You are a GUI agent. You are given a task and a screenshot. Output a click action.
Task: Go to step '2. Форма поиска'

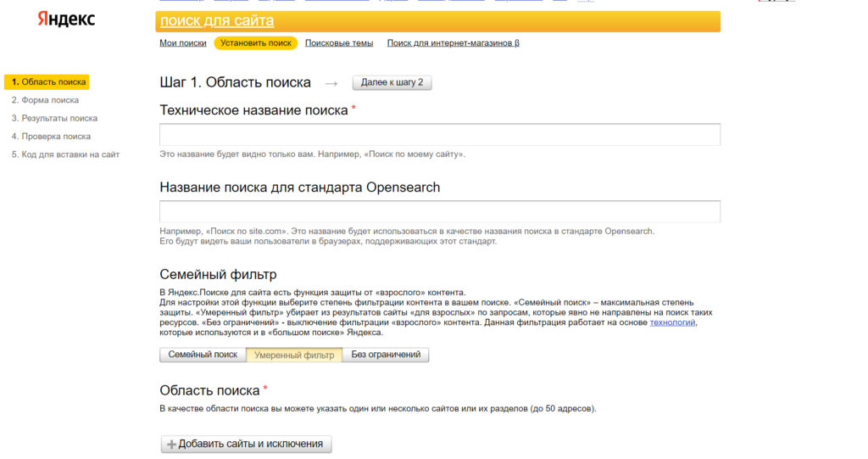click(45, 100)
